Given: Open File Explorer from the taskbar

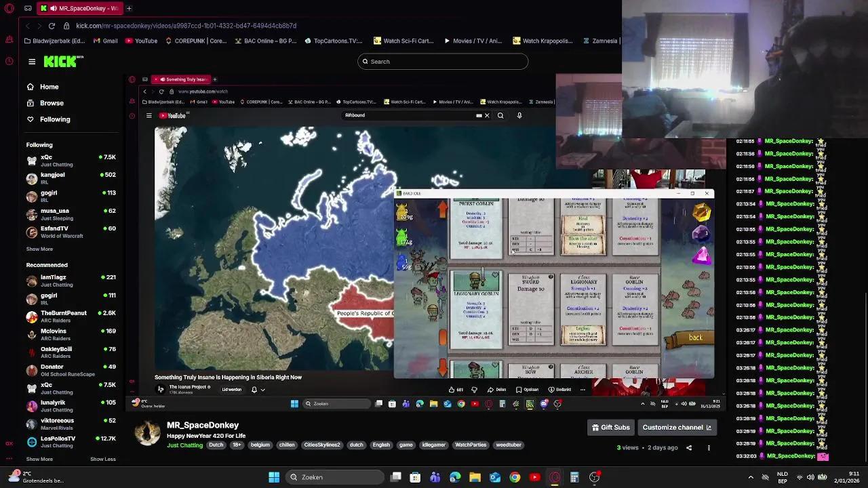Looking at the screenshot, I should pyautogui.click(x=475, y=477).
